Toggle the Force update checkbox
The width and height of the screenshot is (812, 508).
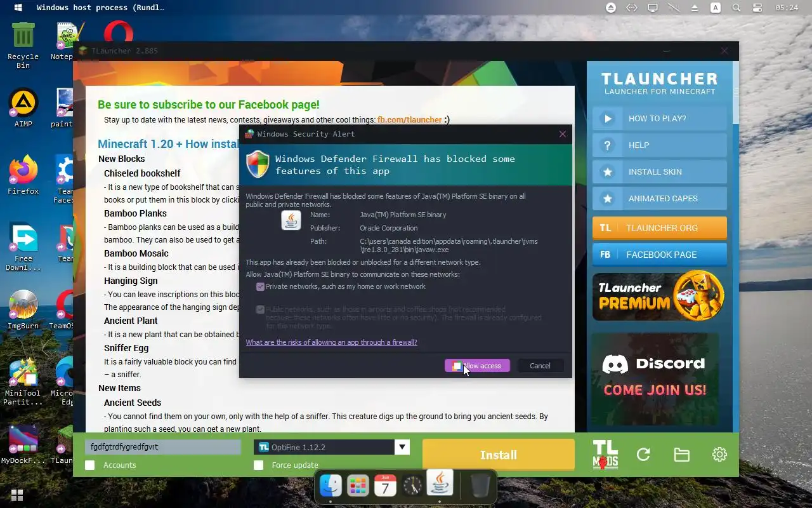pos(259,465)
